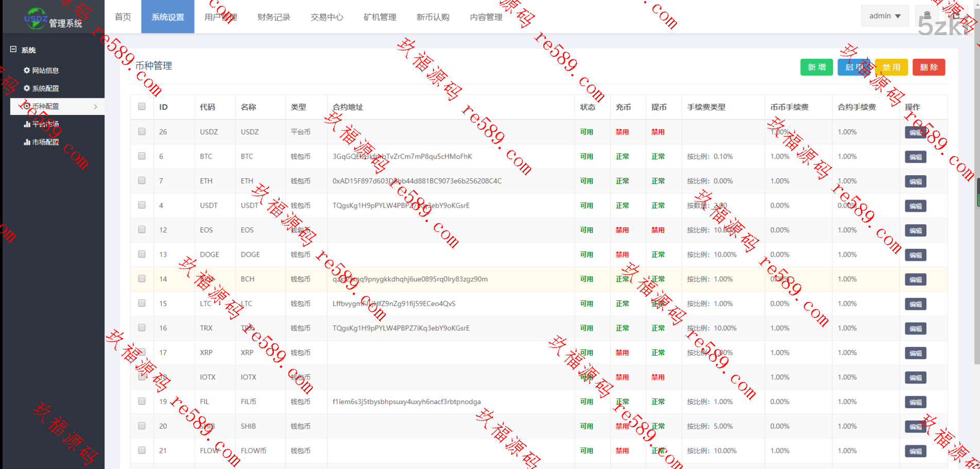The height and width of the screenshot is (469, 980).
Task: Expand the 币种配置 chevron arrow
Action: click(x=96, y=107)
